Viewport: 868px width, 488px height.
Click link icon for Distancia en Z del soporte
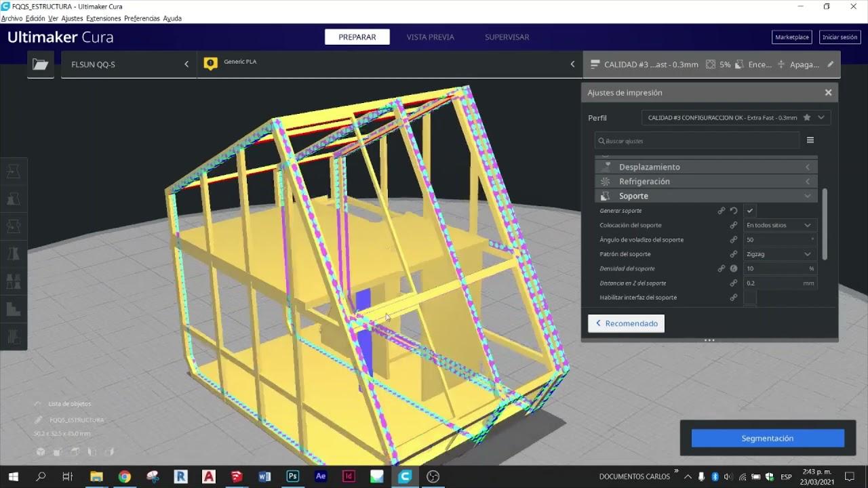(x=734, y=283)
